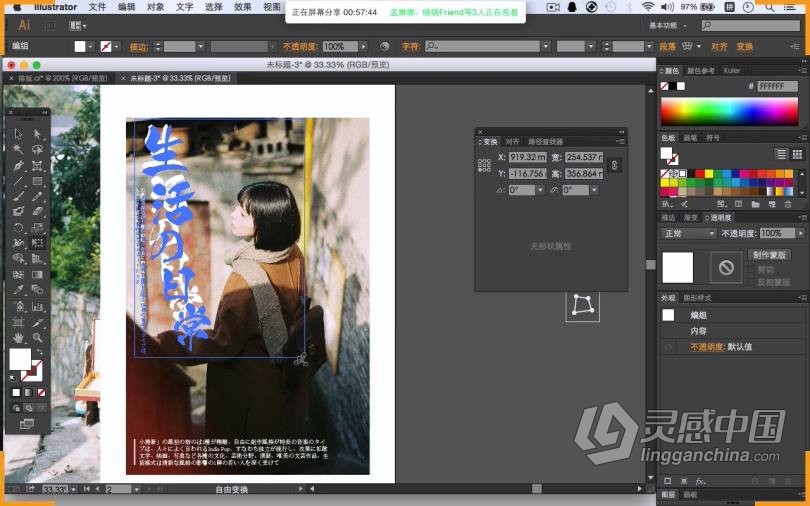Viewport: 810px width, 506px height.
Task: Expand opacity 100% arrow in control bar
Action: pyautogui.click(x=364, y=46)
